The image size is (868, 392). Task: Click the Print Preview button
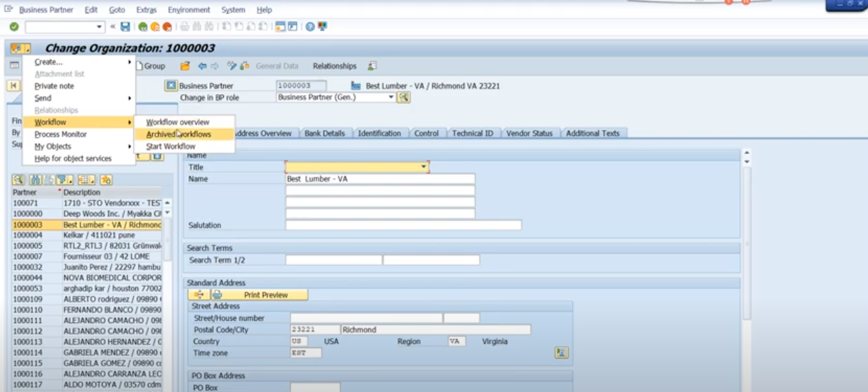coord(265,295)
